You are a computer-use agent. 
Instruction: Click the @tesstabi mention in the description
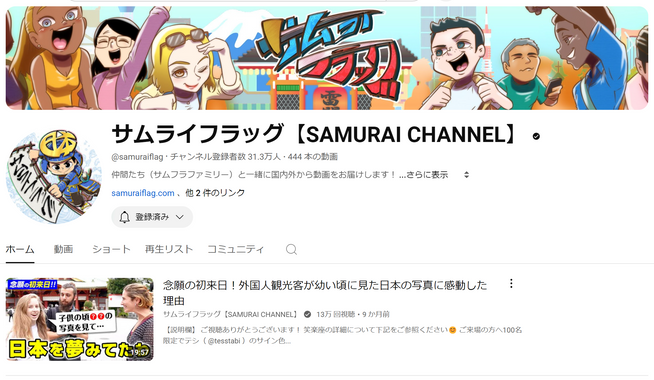[x=224, y=341]
